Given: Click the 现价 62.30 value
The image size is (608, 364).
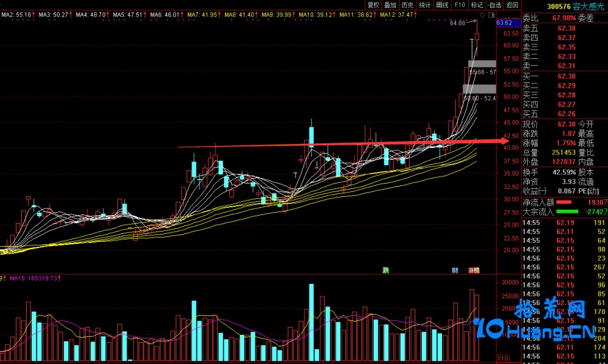Looking at the screenshot, I should [x=567, y=125].
